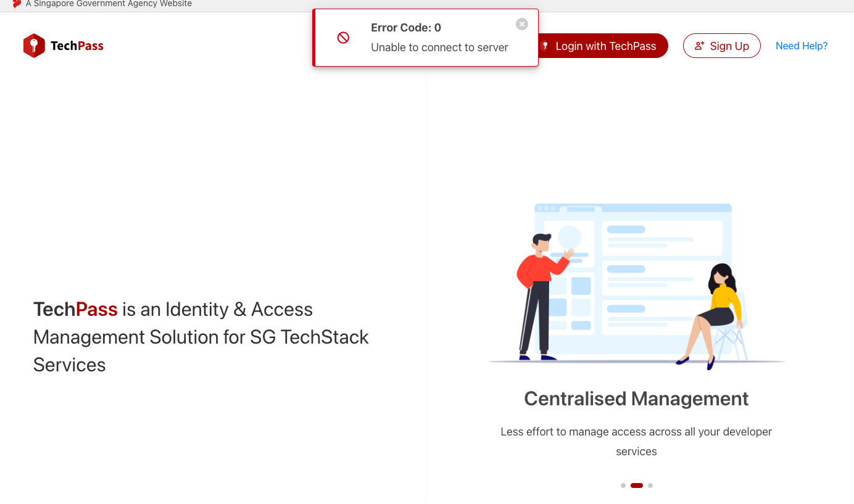854x504 pixels.
Task: Select the active middle carousel indicator
Action: tap(637, 485)
